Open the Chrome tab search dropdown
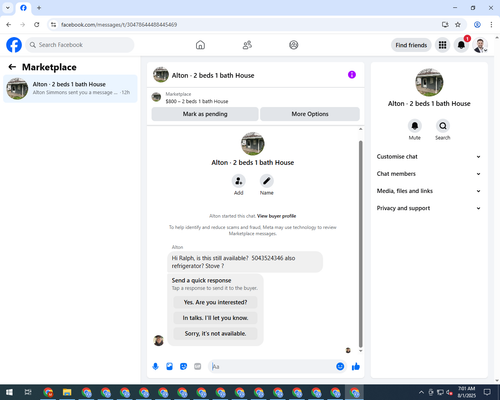This screenshot has height=400, width=500. coord(8,8)
